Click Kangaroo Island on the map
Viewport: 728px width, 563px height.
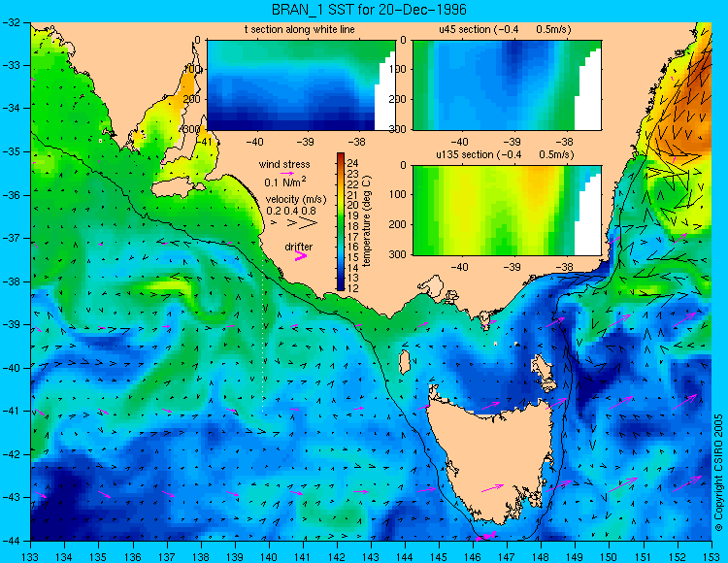click(x=176, y=189)
